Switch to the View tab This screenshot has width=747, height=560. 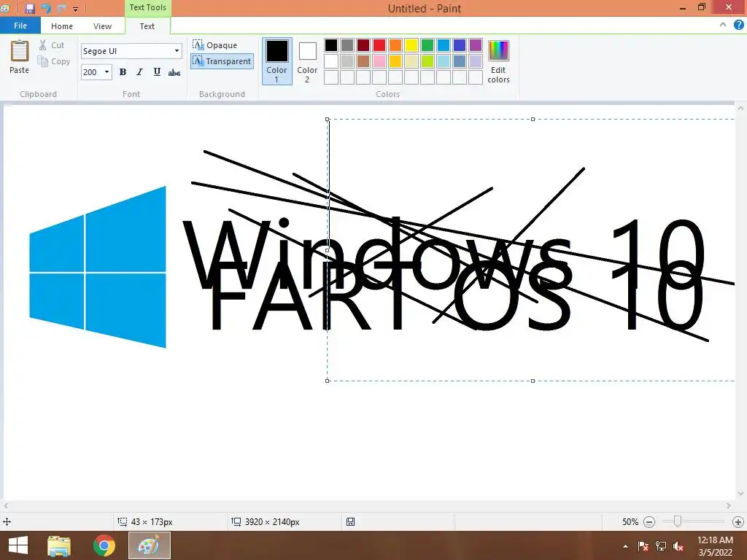pyautogui.click(x=102, y=26)
